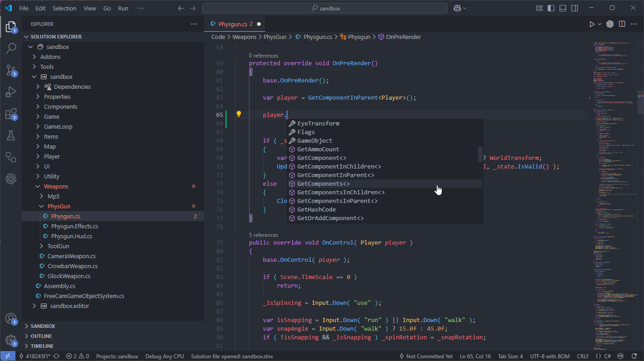Screen dimensions: 644x361
Task: Expand the Addons folder
Action: [50, 57]
